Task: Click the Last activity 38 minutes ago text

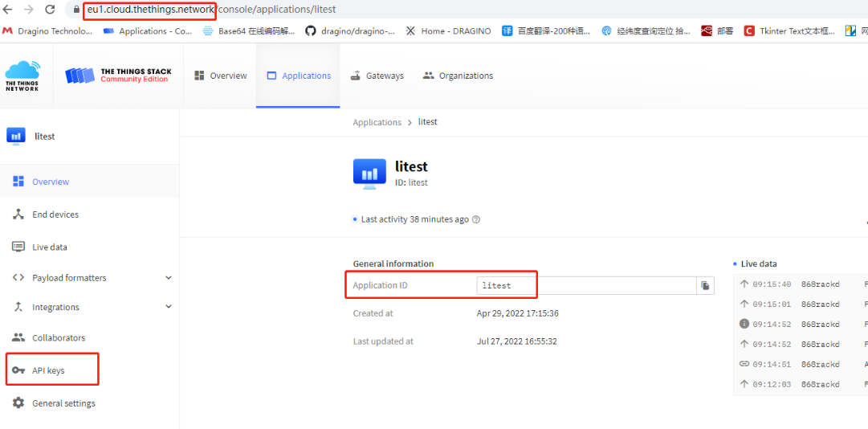Action: pyautogui.click(x=414, y=219)
